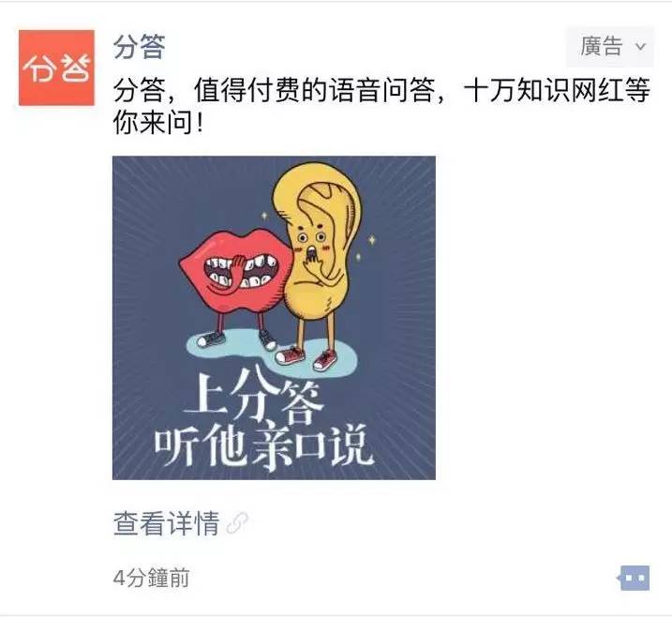
Task: Tap the 你来问! line of ad text
Action: click(157, 122)
